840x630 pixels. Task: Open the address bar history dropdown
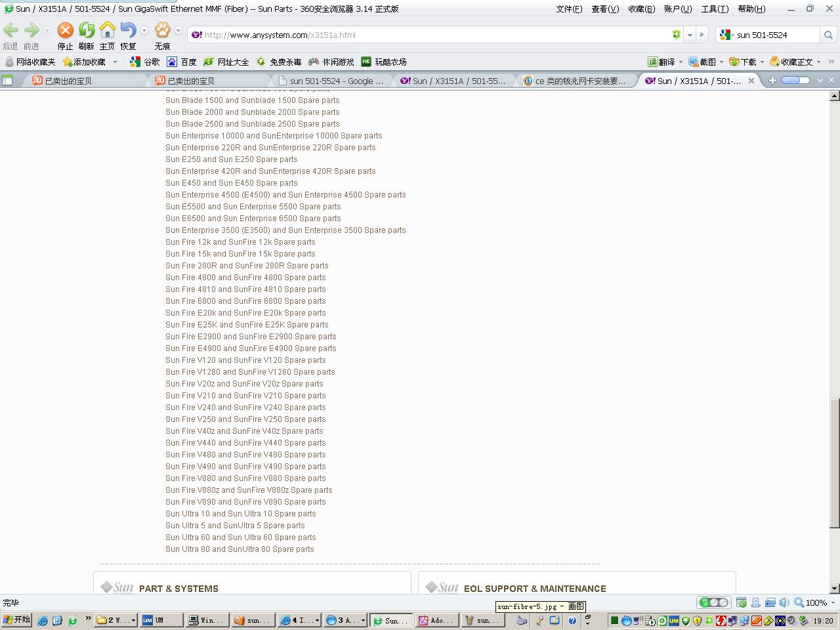(690, 35)
